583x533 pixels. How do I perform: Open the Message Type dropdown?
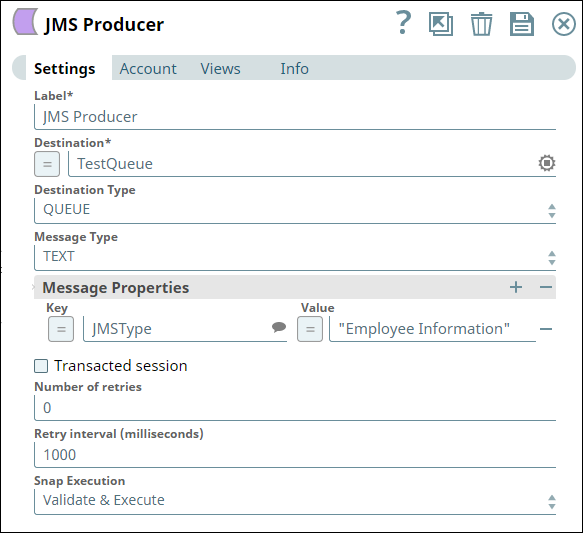click(295, 257)
